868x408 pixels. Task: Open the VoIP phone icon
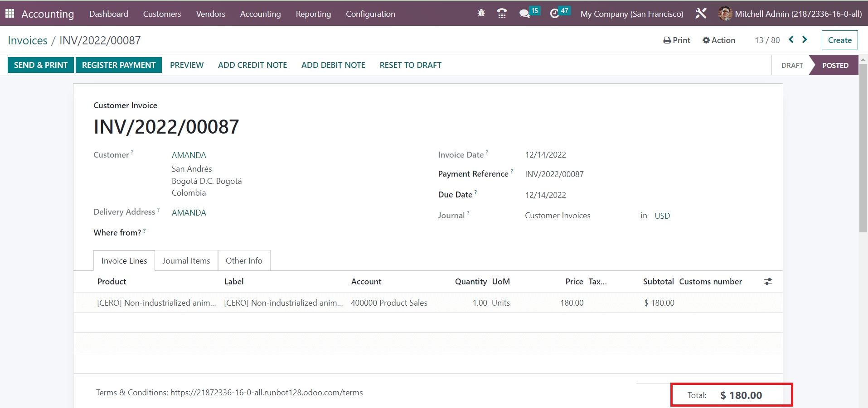pos(502,14)
